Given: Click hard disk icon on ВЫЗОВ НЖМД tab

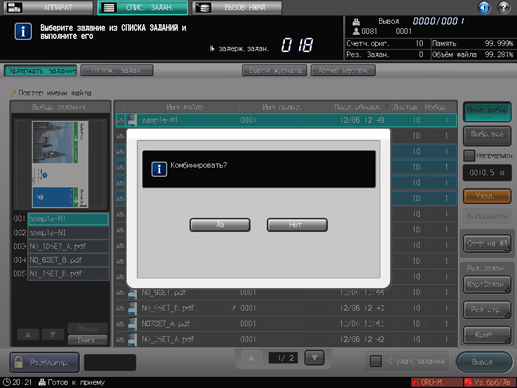Looking at the screenshot, I should click(203, 7).
